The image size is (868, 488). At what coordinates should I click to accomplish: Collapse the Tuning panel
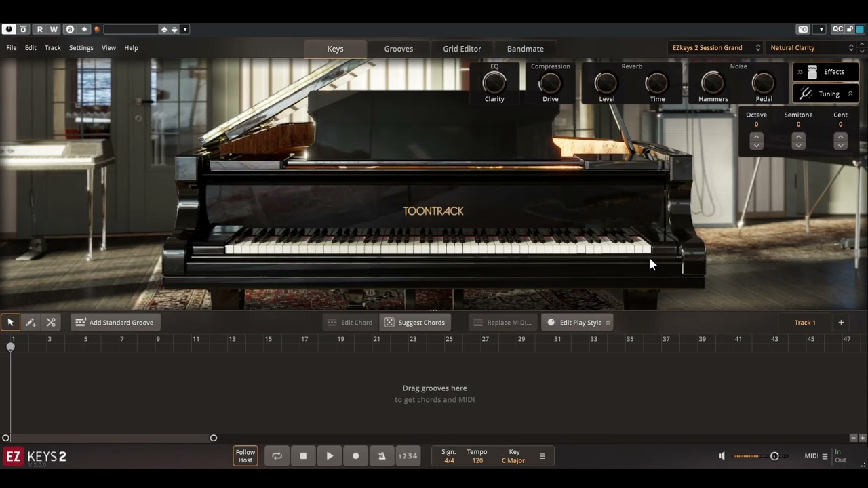(x=825, y=94)
